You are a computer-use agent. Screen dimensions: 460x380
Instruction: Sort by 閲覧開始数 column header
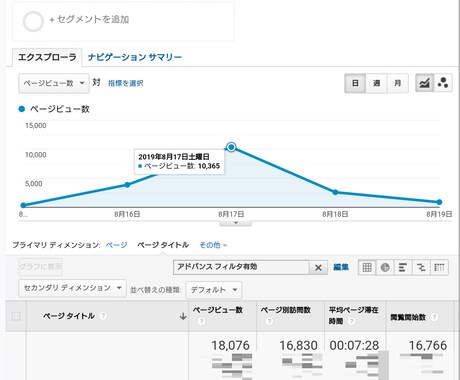tap(408, 317)
